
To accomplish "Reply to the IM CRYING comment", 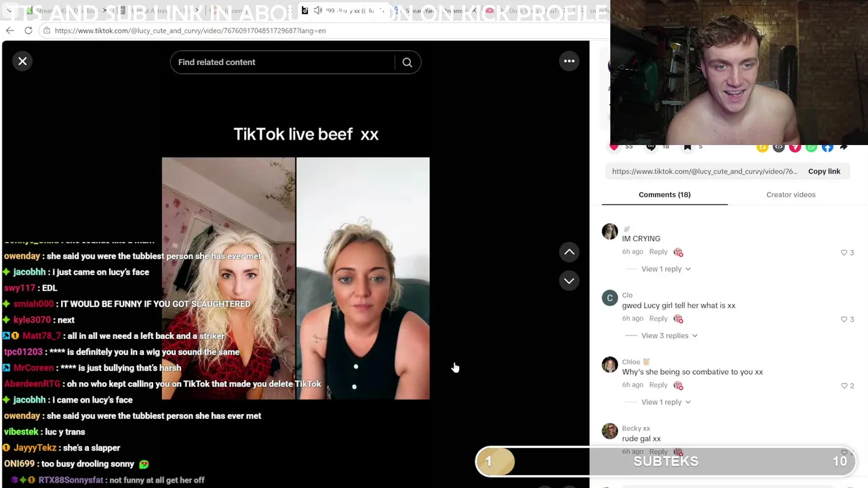I will pyautogui.click(x=658, y=252).
